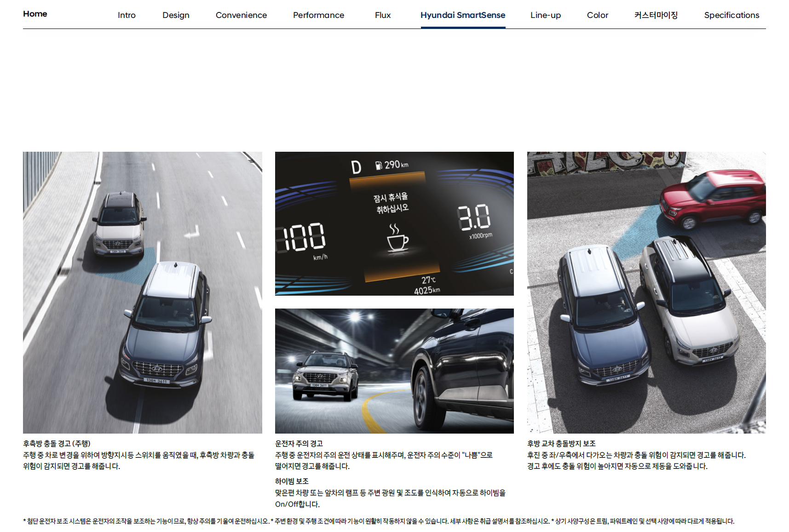Image resolution: width=789 pixels, height=532 pixels.
Task: Click the heading 후방 교차 충돌방지 보조
Action: [561, 444]
